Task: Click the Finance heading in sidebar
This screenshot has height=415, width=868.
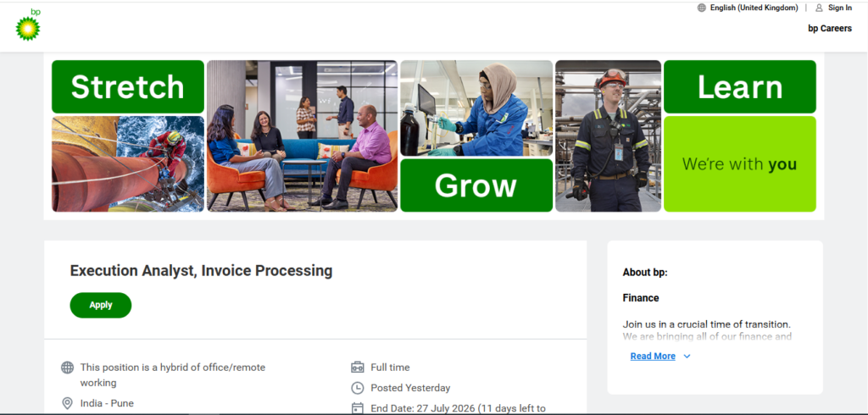Action: pos(641,297)
